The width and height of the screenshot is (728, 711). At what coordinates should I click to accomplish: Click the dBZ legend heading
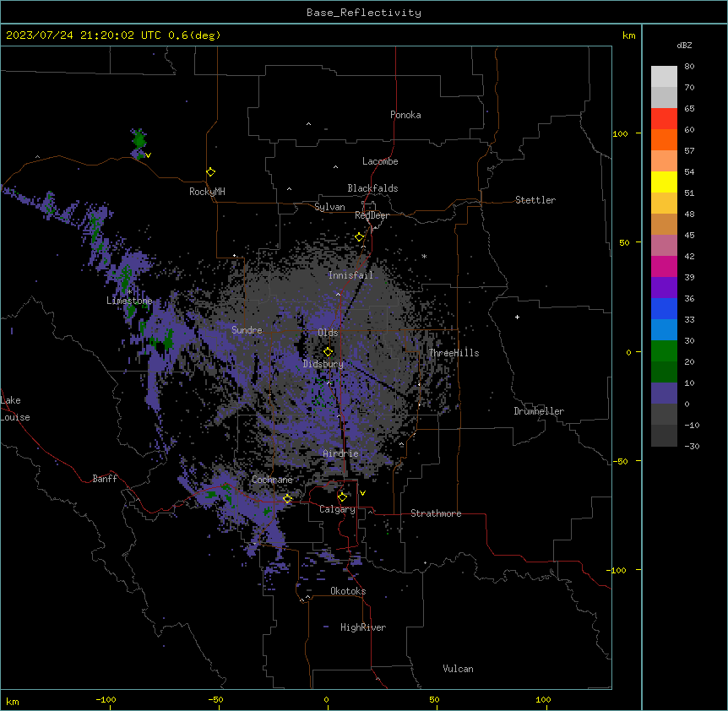tap(684, 45)
